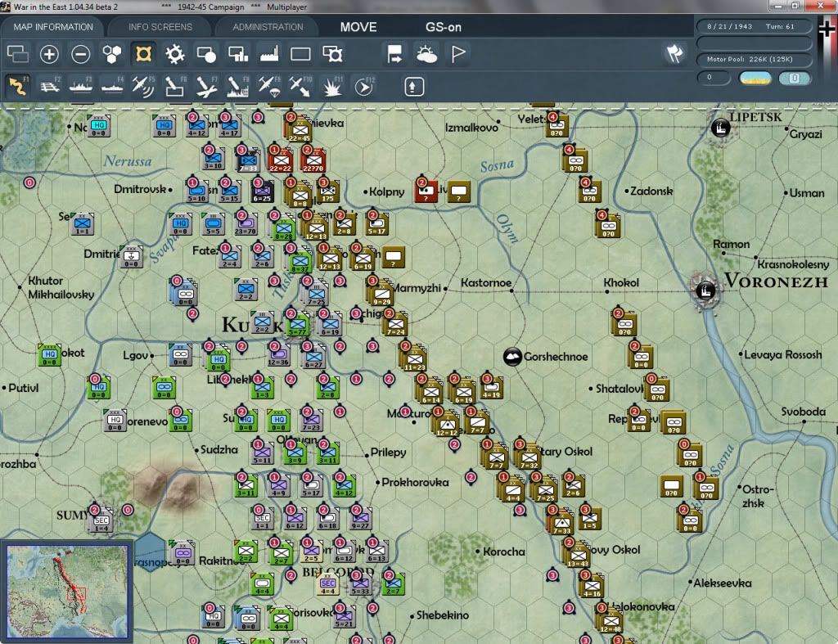Select the Amphibious Transport mode (F4) icon

pos(112,86)
